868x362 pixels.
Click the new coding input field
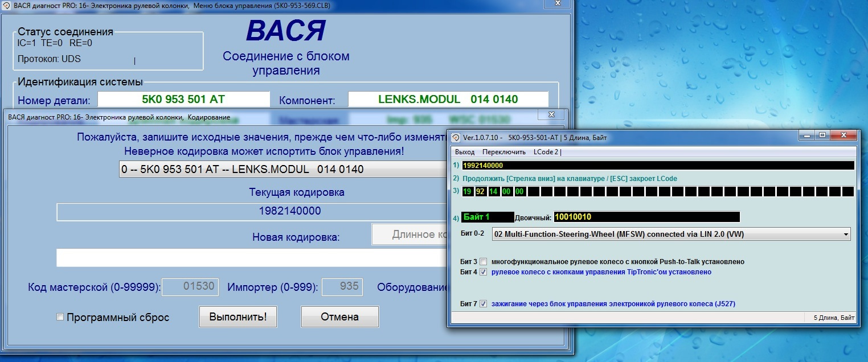point(252,257)
